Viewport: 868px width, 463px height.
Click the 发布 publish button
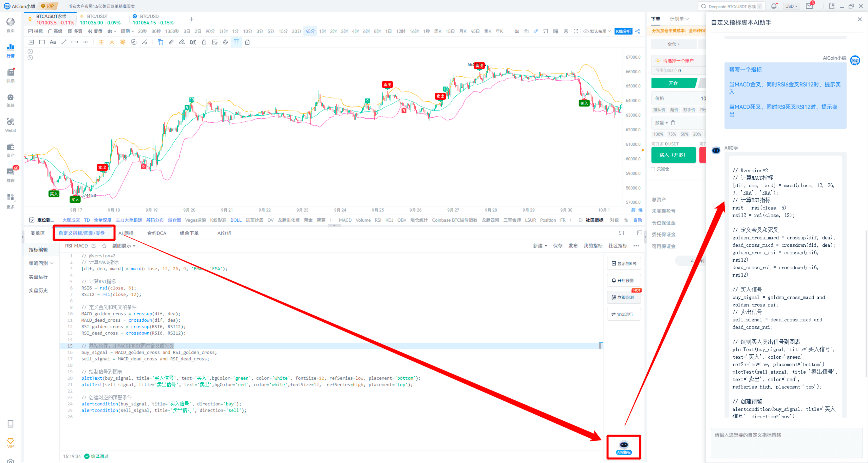573,246
